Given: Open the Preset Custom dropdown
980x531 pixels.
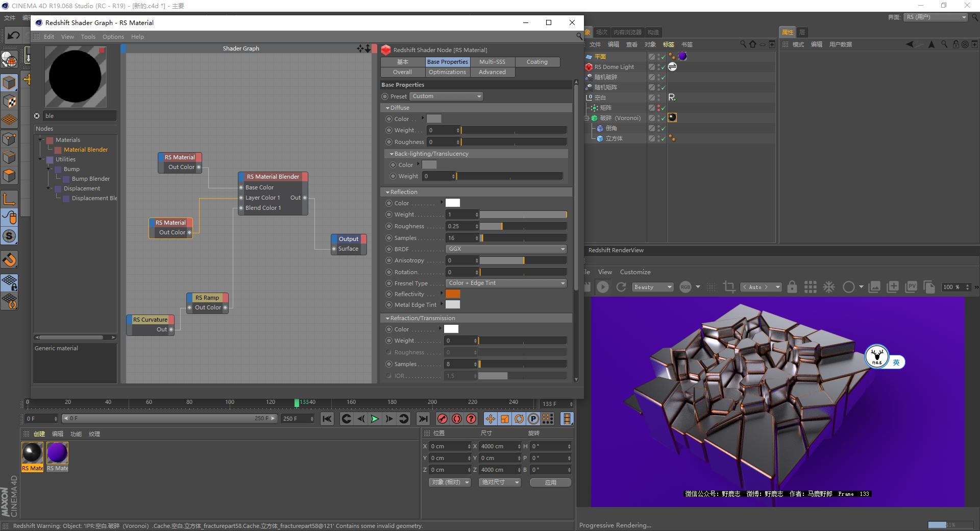Looking at the screenshot, I should [446, 96].
